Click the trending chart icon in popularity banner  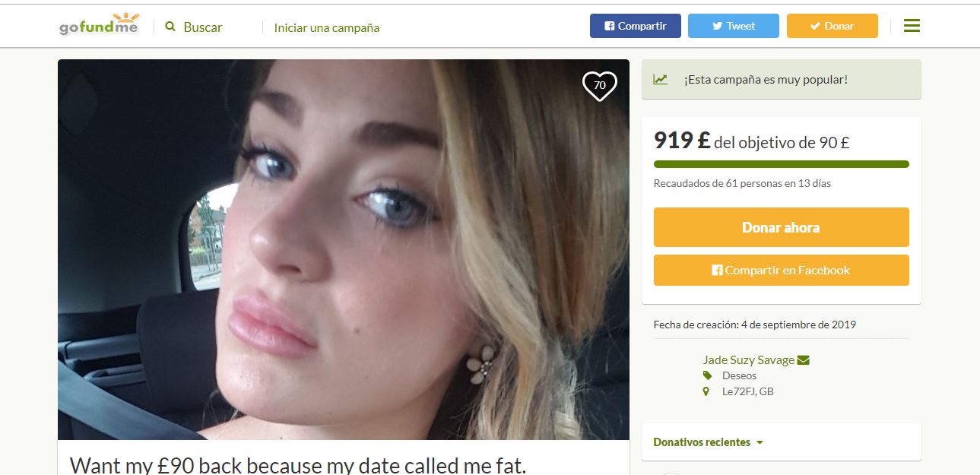(x=661, y=79)
